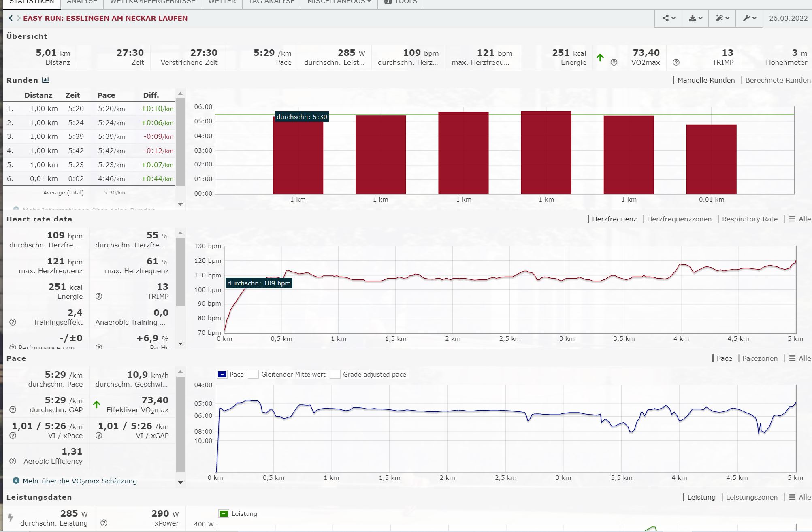The width and height of the screenshot is (812, 532).
Task: Enable Grade adjusted pace checkbox
Action: coord(335,374)
